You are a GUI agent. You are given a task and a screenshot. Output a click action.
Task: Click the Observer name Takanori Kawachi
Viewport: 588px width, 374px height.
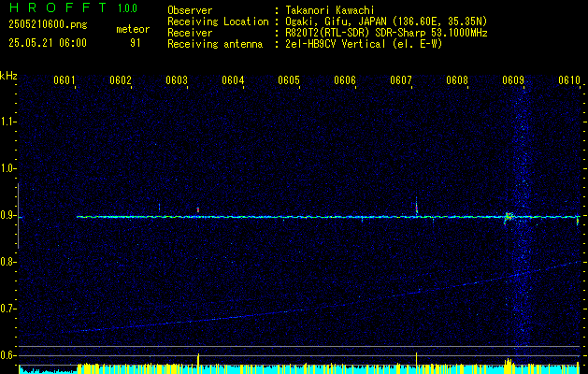coord(330,10)
